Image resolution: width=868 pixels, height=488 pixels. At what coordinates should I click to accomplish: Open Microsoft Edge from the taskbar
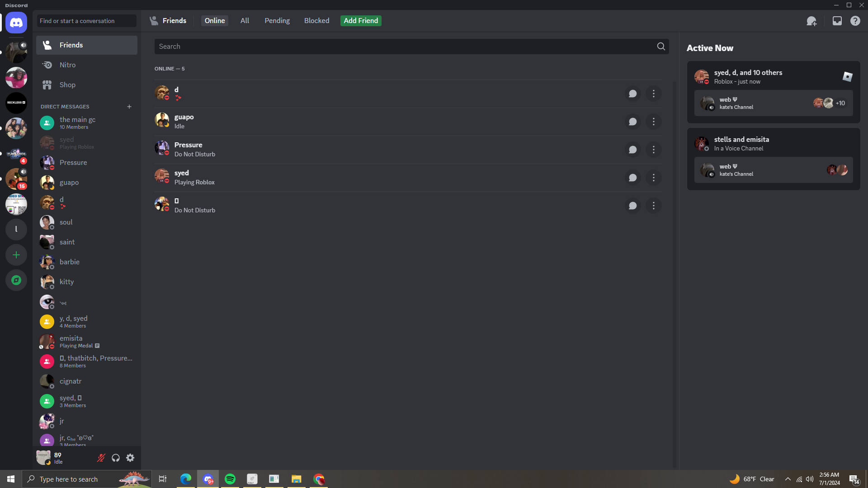[186, 479]
